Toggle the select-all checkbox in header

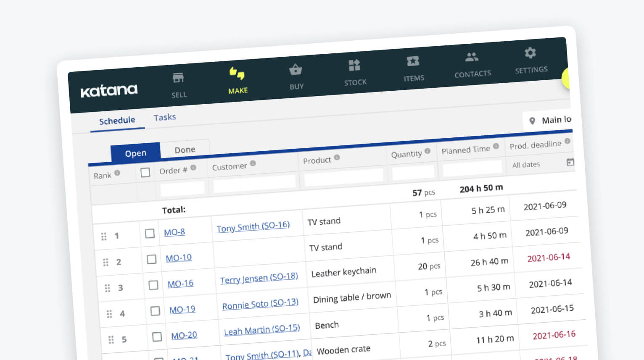(145, 172)
